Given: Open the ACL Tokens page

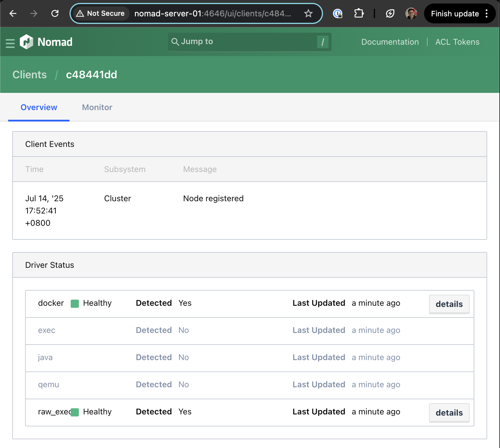Looking at the screenshot, I should [457, 42].
